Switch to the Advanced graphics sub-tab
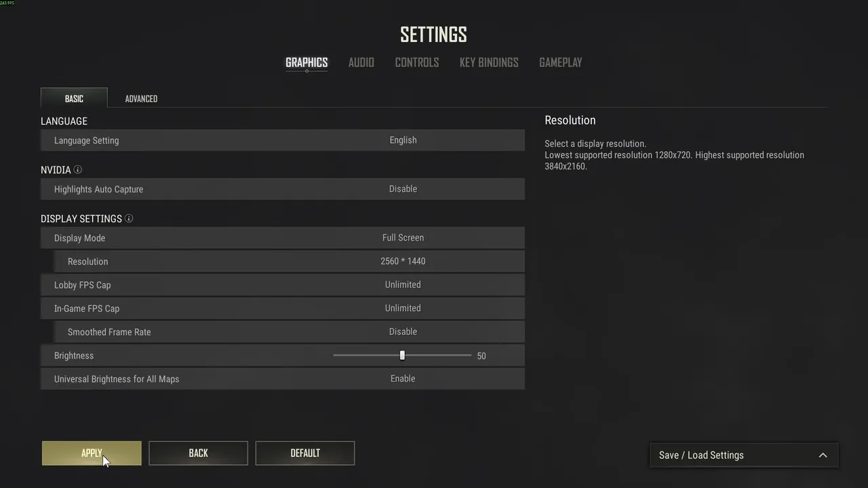The width and height of the screenshot is (868, 488). (x=141, y=99)
